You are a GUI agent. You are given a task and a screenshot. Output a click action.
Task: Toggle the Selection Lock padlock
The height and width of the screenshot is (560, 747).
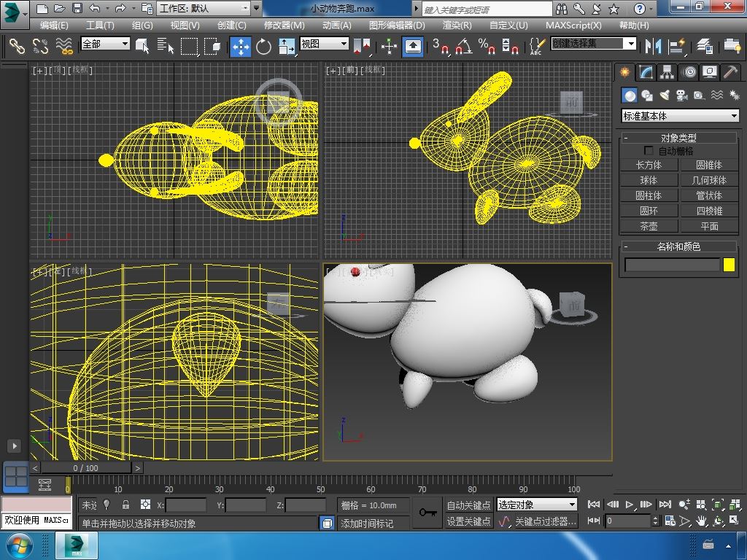[125, 505]
